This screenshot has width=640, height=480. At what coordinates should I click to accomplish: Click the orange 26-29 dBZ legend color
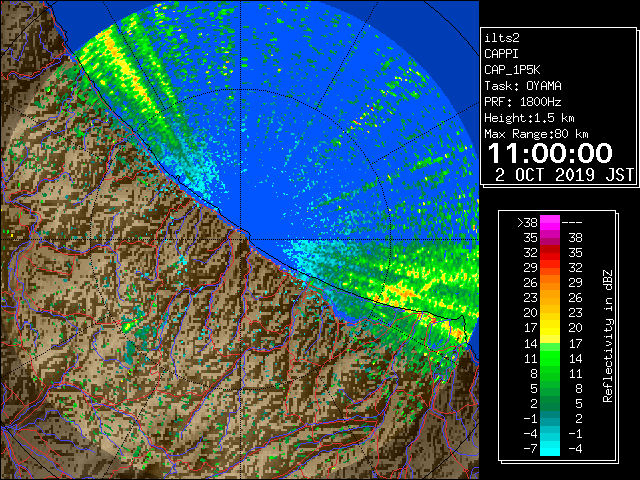[x=550, y=282]
